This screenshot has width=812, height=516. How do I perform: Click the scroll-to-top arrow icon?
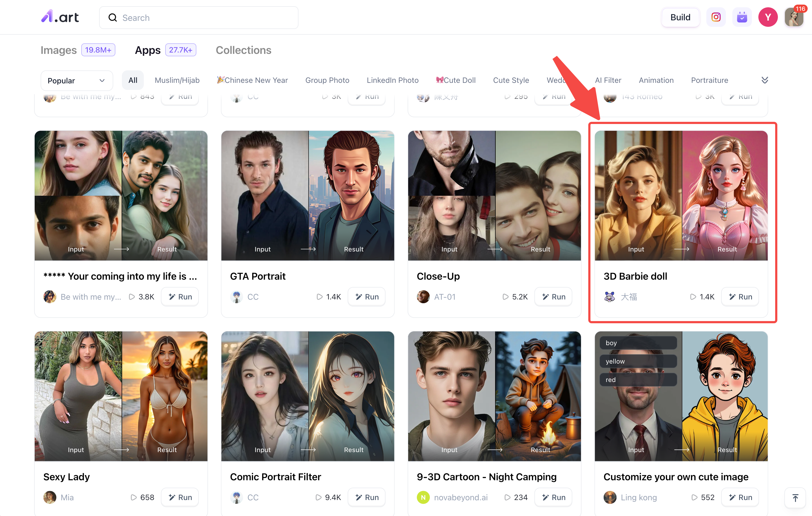coord(795,498)
